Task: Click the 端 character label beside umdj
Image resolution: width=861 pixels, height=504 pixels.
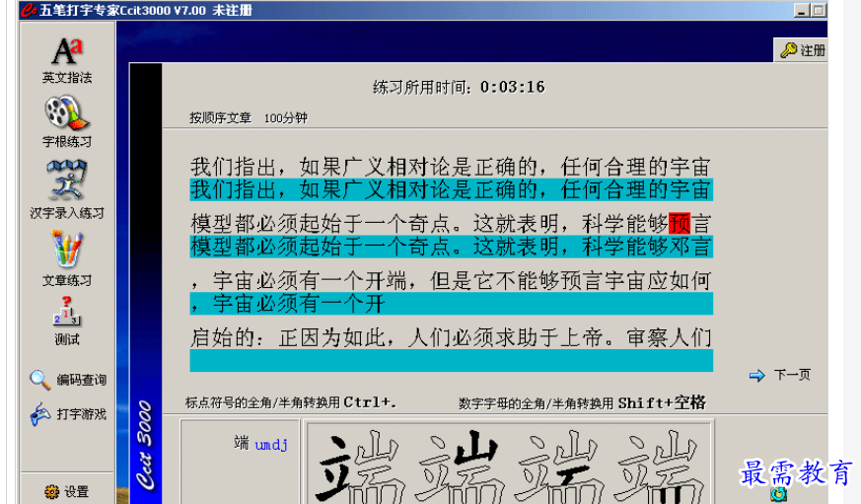Action: point(242,443)
